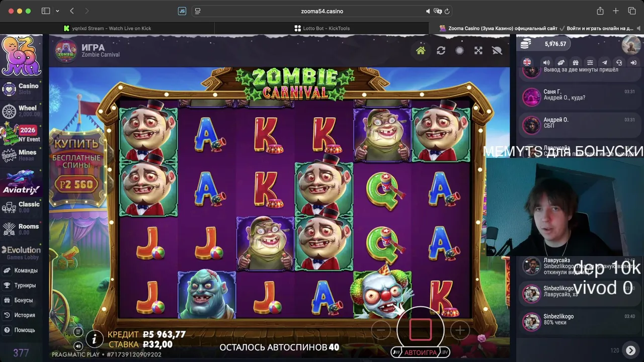The width and height of the screenshot is (644, 362).
Task: Mute tab audio in address bar
Action: (428, 11)
